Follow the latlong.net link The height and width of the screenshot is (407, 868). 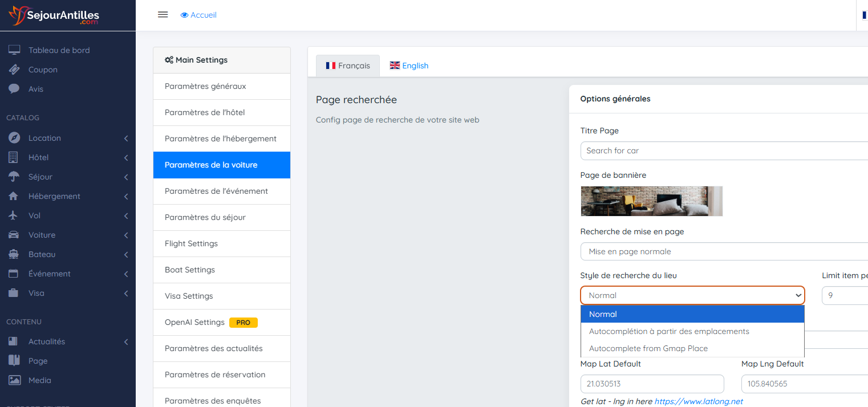[698, 401]
